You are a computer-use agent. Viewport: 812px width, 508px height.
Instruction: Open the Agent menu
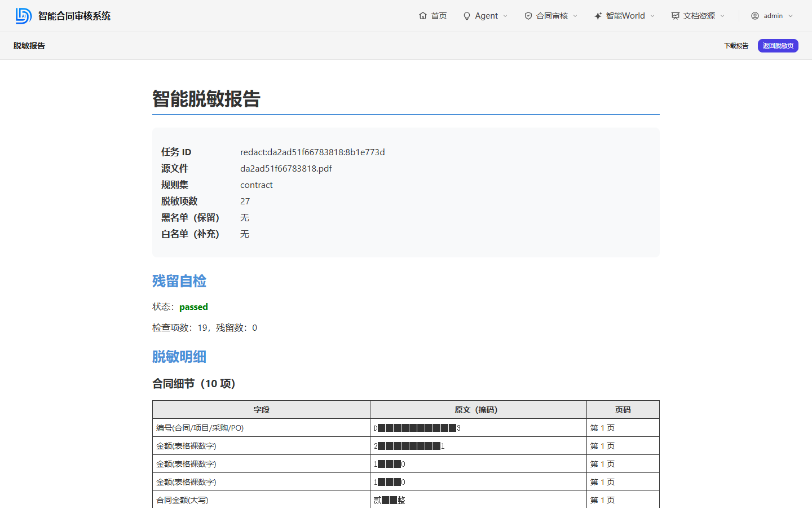tap(486, 16)
